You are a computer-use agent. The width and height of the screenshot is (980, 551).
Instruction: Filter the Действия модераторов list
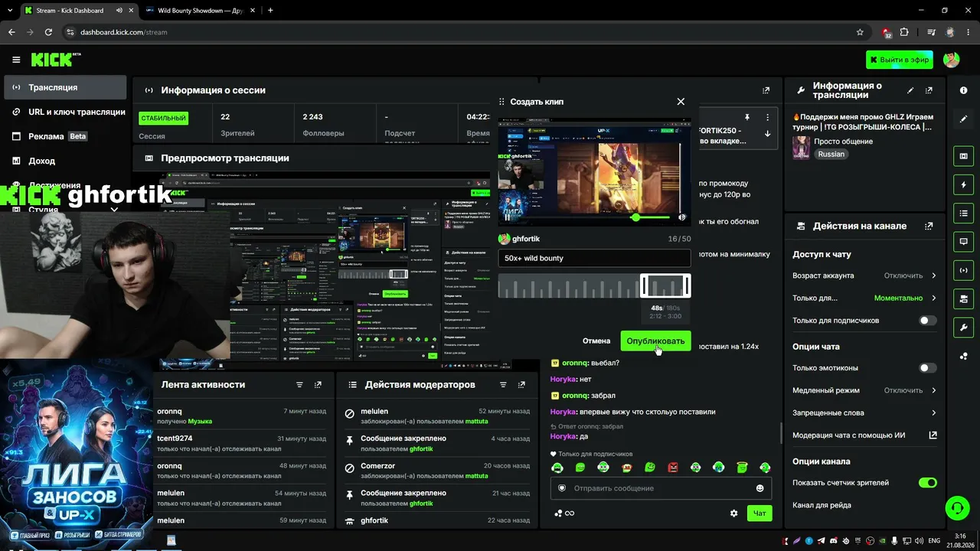pos(503,385)
